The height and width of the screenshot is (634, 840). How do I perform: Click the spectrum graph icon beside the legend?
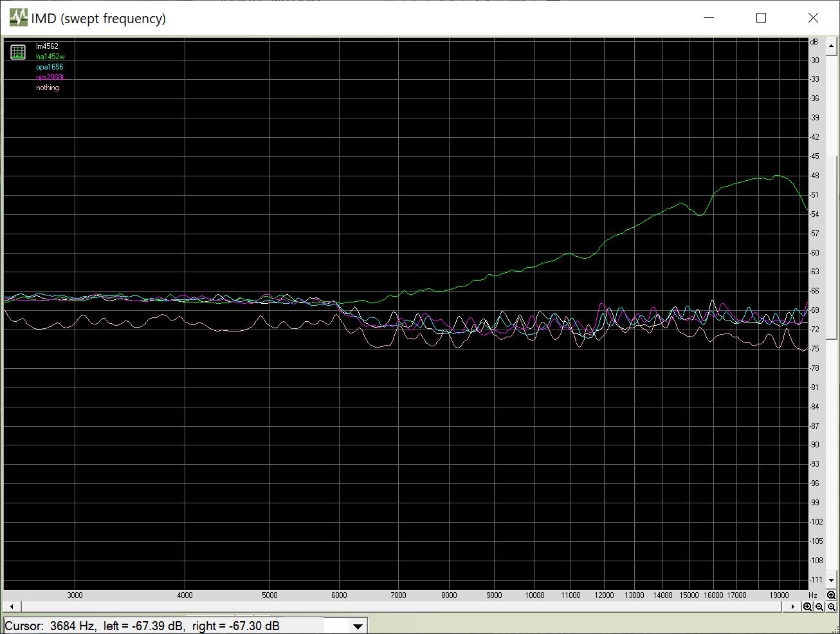click(x=18, y=52)
